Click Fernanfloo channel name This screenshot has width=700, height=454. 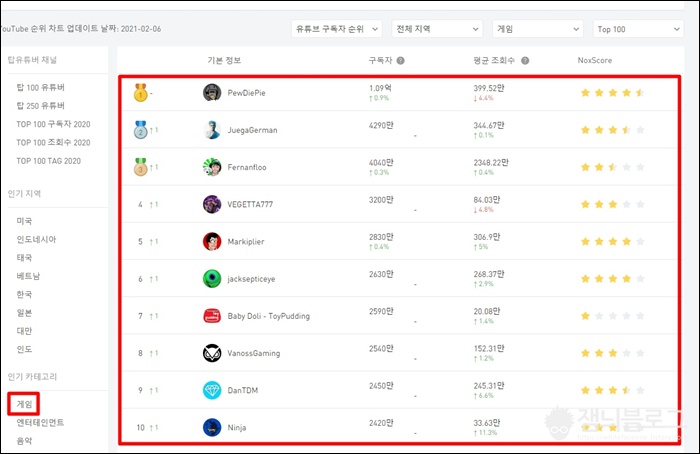(247, 167)
